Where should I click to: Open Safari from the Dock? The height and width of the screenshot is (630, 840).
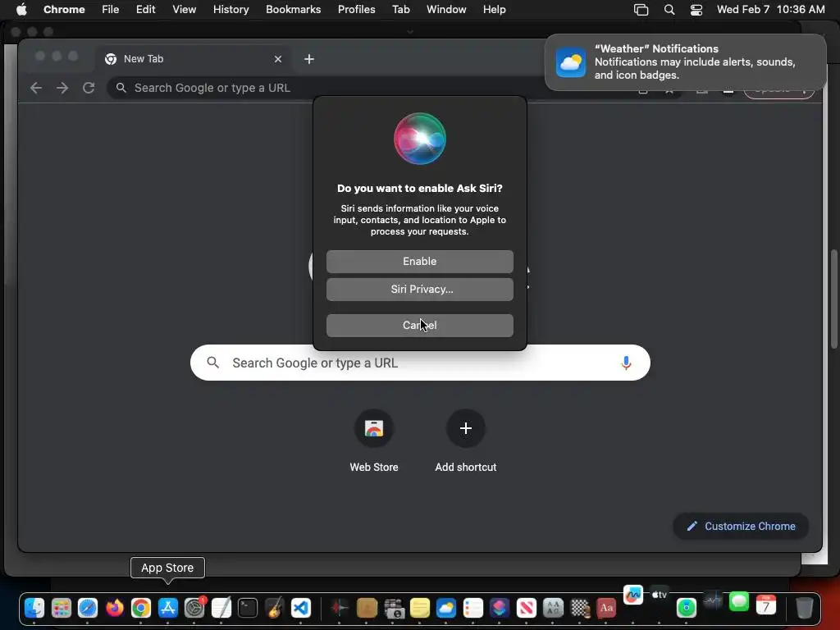pyautogui.click(x=88, y=608)
